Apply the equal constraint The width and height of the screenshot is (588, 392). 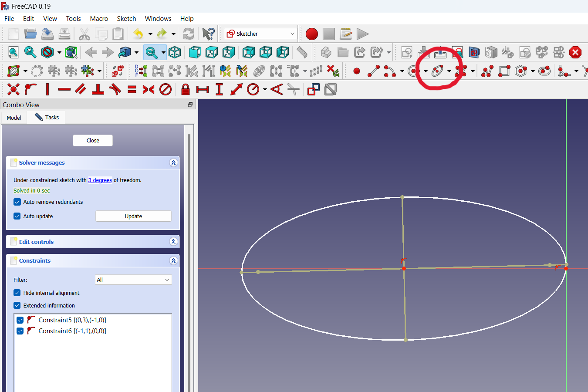(132, 90)
